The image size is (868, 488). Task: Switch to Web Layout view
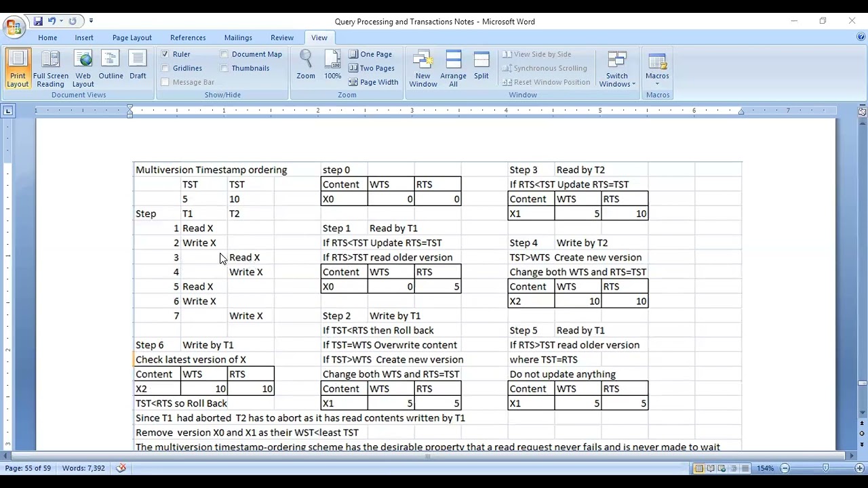coord(83,69)
